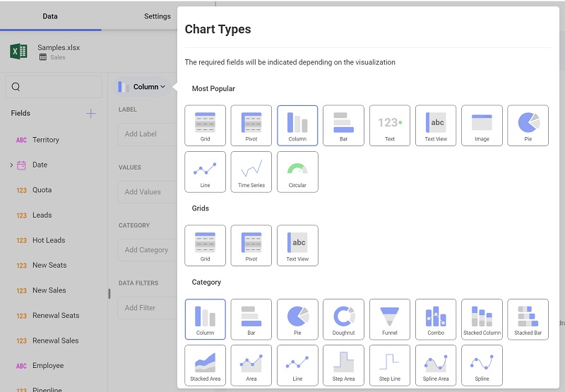The width and height of the screenshot is (565, 392).
Task: Pick the Spline Area chart
Action: coord(436,365)
